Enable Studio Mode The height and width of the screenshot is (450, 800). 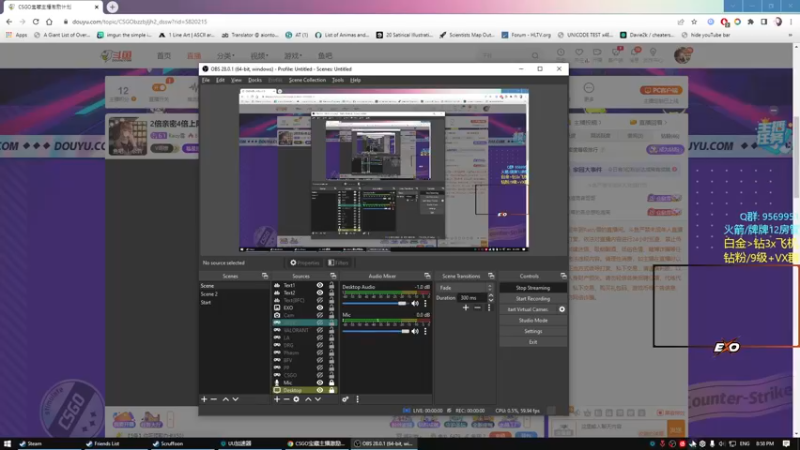pyautogui.click(x=533, y=320)
